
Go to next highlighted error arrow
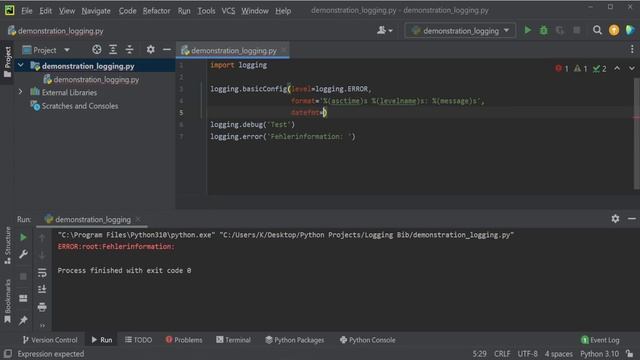point(631,69)
